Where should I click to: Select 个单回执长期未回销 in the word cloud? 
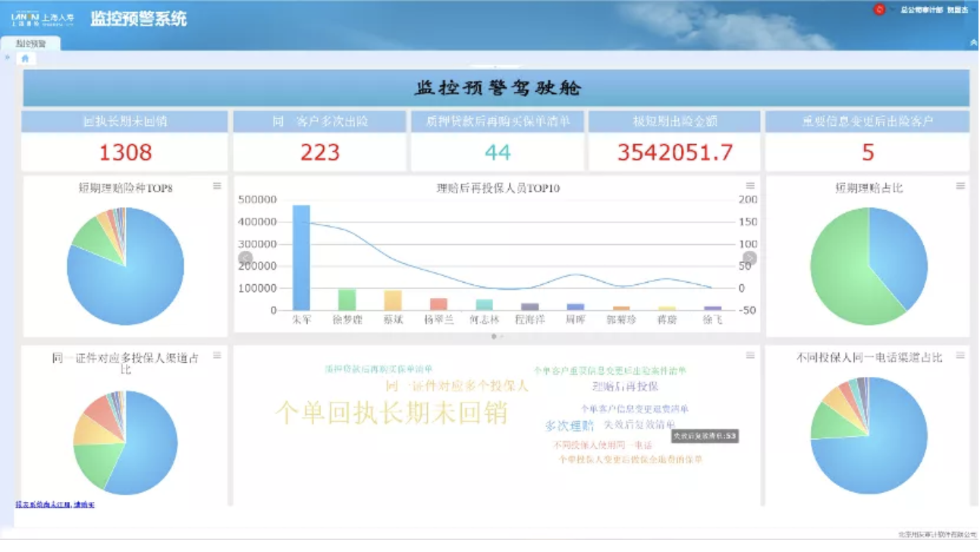click(x=391, y=413)
